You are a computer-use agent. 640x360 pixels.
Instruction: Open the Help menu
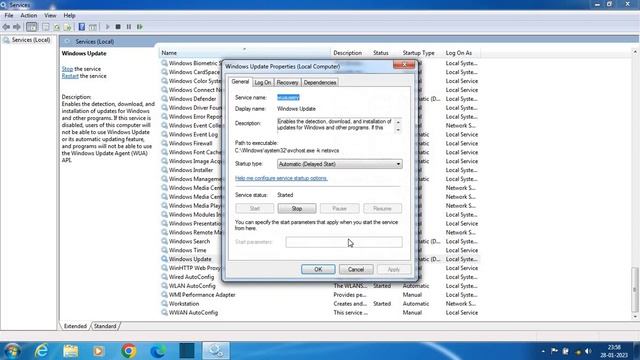[69, 16]
